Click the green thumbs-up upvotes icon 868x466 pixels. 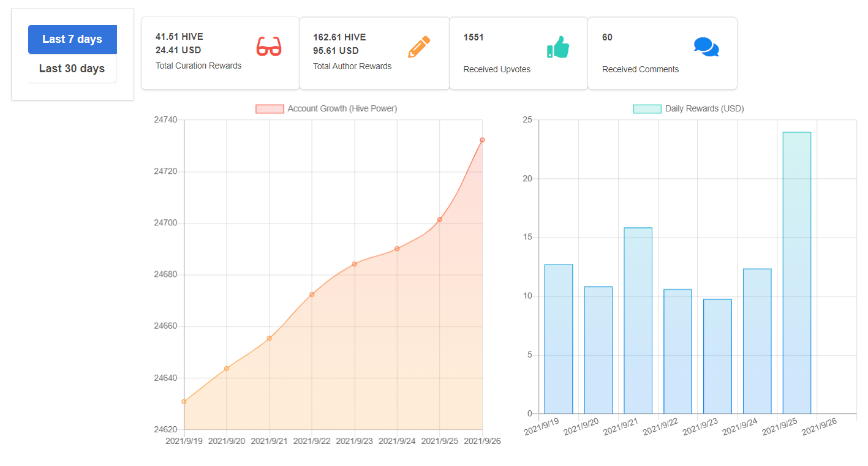[x=558, y=47]
